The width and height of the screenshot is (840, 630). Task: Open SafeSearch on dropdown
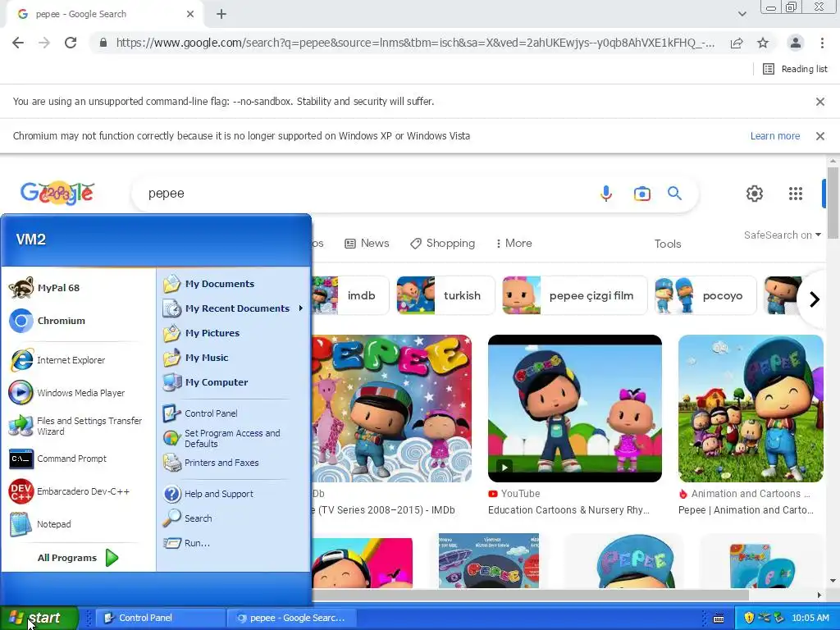pyautogui.click(x=782, y=235)
